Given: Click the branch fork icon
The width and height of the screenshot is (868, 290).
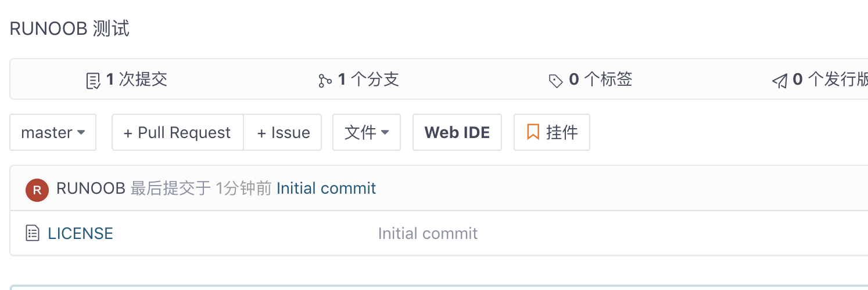Looking at the screenshot, I should [x=325, y=80].
